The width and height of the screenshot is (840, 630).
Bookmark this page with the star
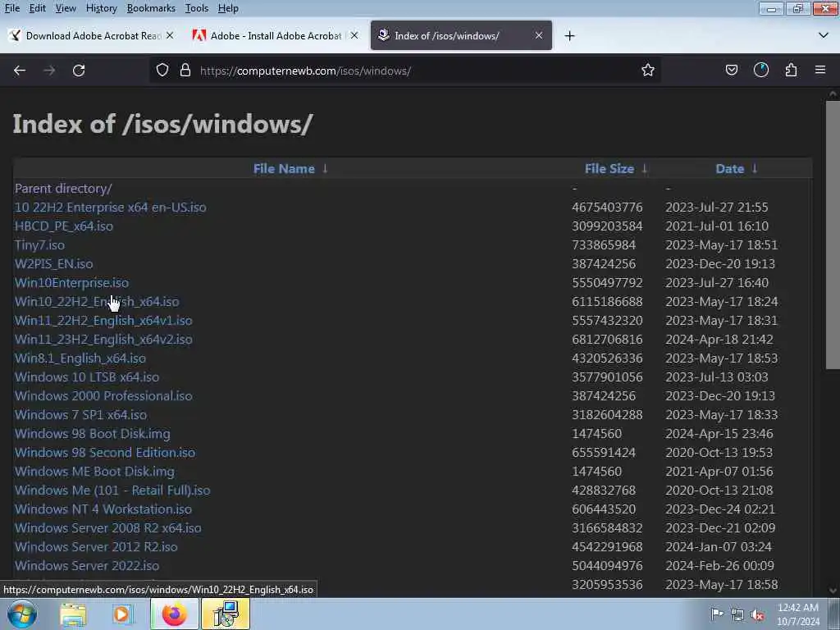point(648,71)
